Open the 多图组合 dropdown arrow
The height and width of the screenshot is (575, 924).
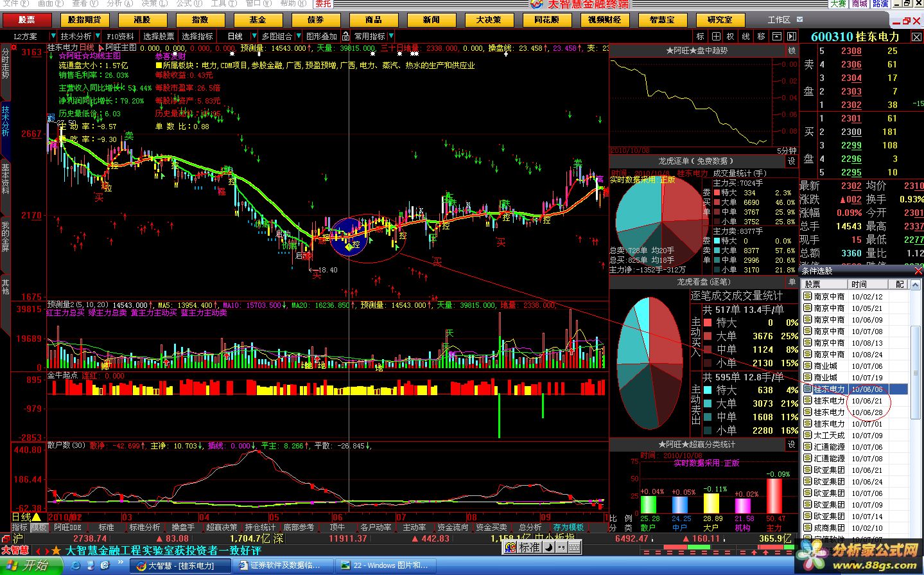(x=297, y=37)
